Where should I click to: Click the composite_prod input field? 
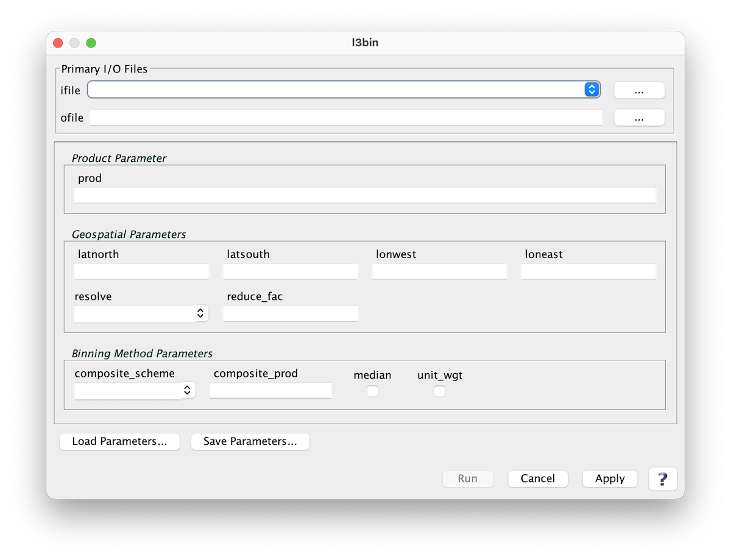(x=270, y=391)
